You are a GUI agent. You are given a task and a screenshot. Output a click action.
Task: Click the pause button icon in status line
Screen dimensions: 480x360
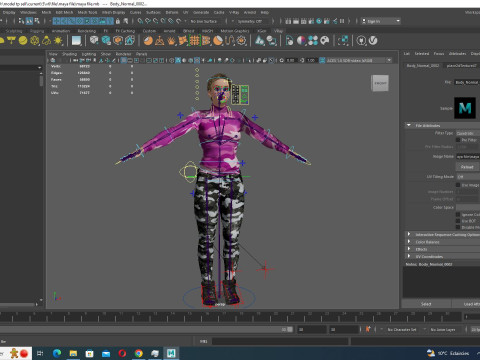coord(342,21)
